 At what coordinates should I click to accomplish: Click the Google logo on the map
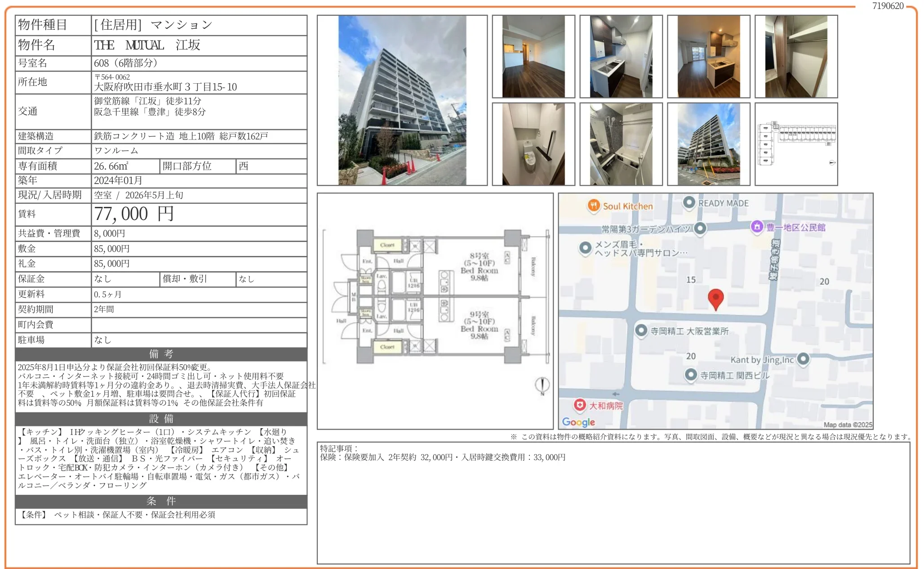click(x=578, y=422)
